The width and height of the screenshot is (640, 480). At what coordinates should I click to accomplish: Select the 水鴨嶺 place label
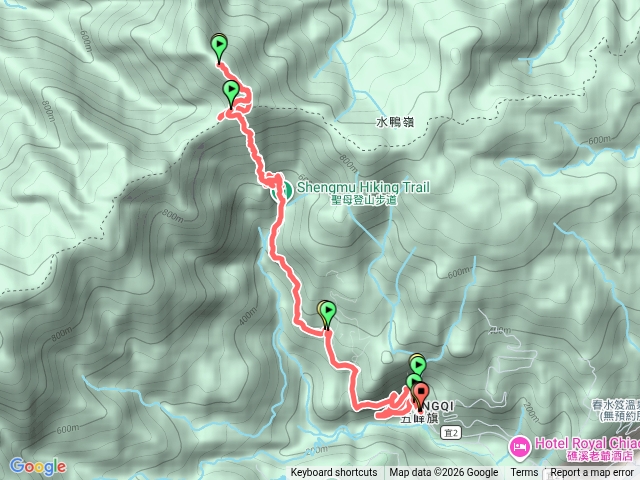coord(395,122)
